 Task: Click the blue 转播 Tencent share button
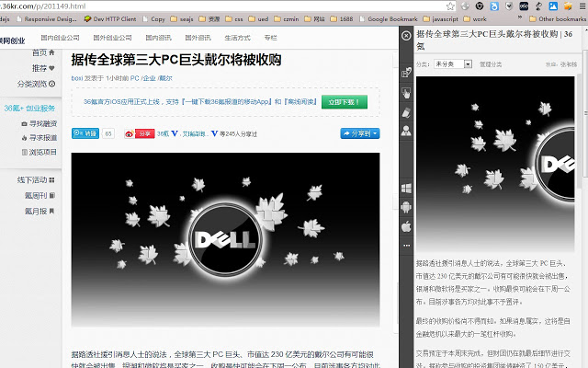[x=85, y=133]
